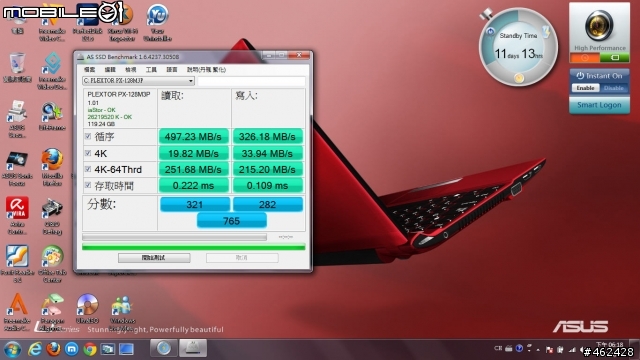640x360 pixels.
Task: Open the Recycle Bin on the desktop
Action: tap(17, 67)
